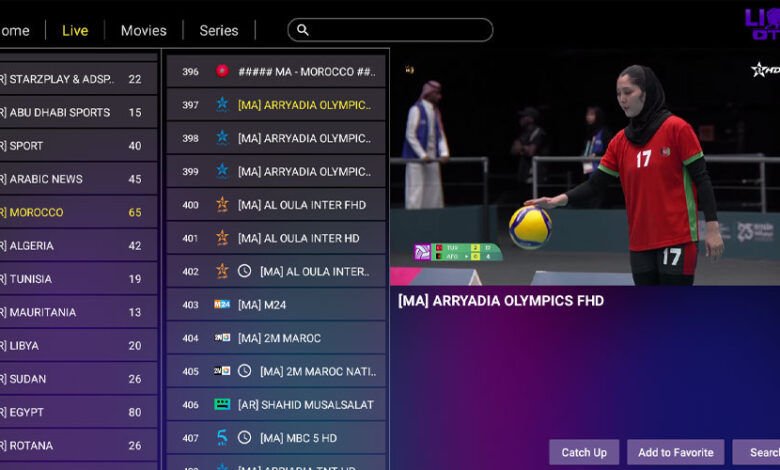Click inside the search input field

[400, 30]
